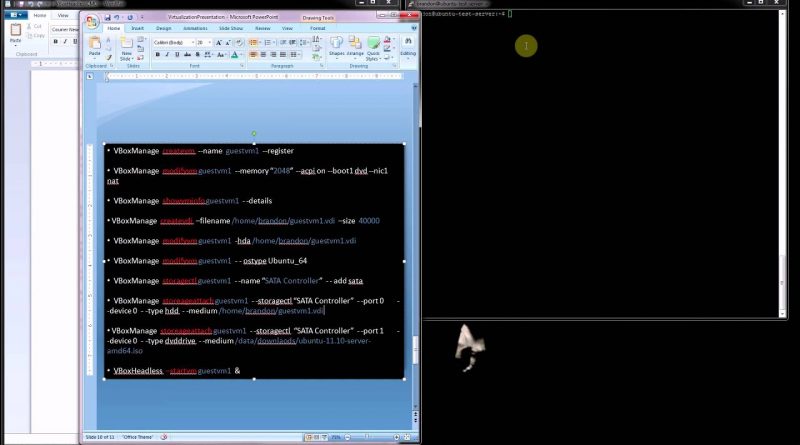Switch to the Review ribbon tab
The image size is (800, 445).
(x=262, y=29)
